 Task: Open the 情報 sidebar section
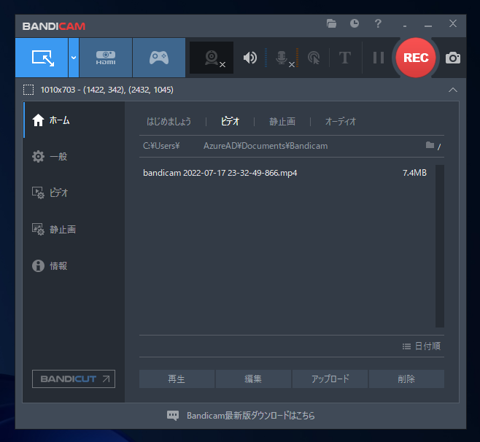pos(74,266)
